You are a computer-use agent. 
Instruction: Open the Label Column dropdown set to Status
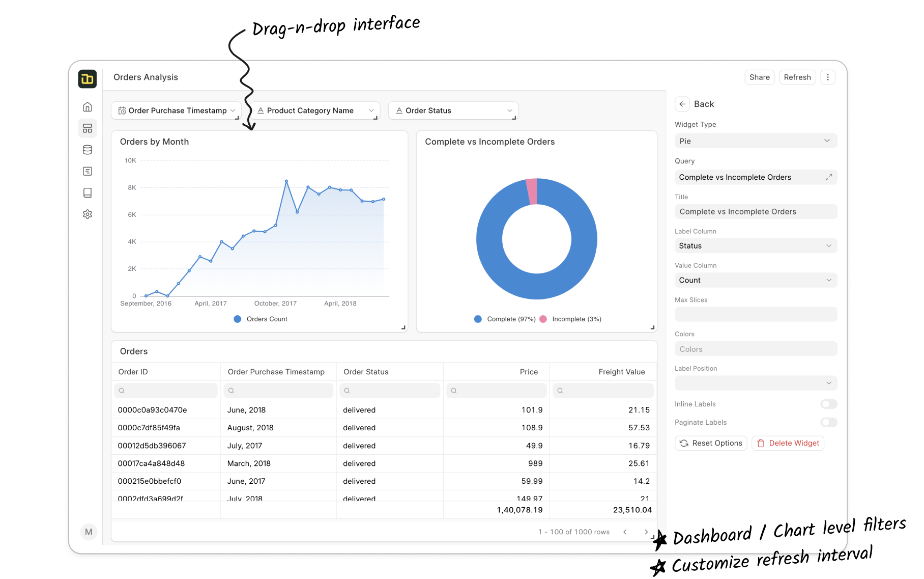[755, 245]
